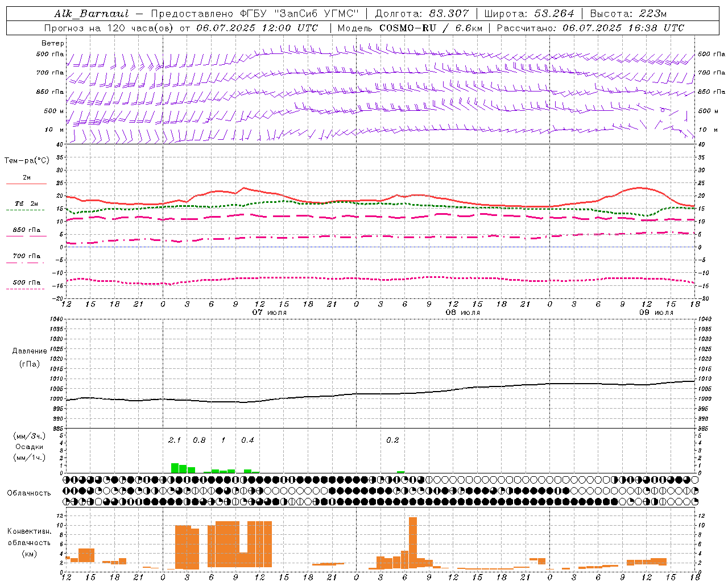Click the 'Модель COSMO-RU / 6.6км' text
The height and width of the screenshot is (582, 728).
[409, 28]
